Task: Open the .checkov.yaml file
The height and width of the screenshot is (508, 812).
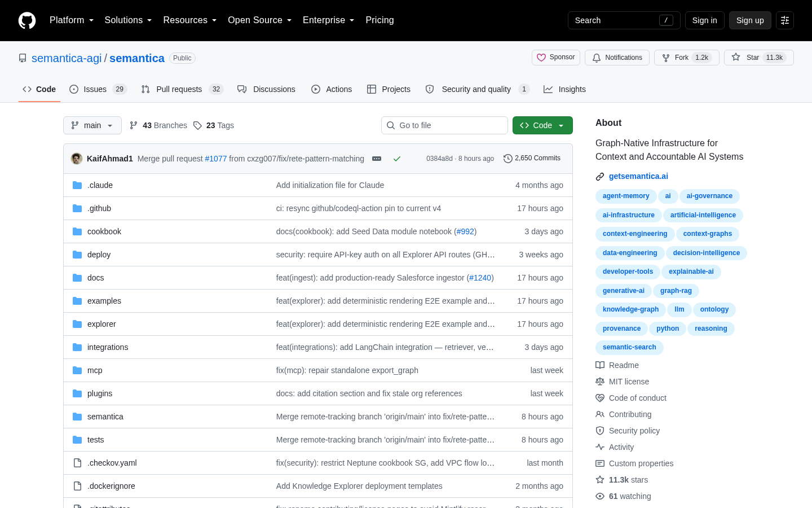Action: click(x=112, y=463)
